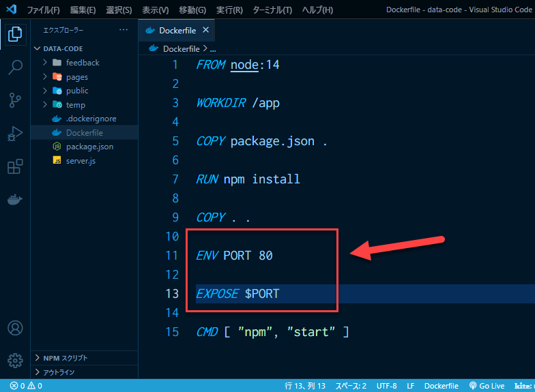Viewport: 535px width, 392px height.
Task: Open the Source Control view icon
Action: [15, 100]
